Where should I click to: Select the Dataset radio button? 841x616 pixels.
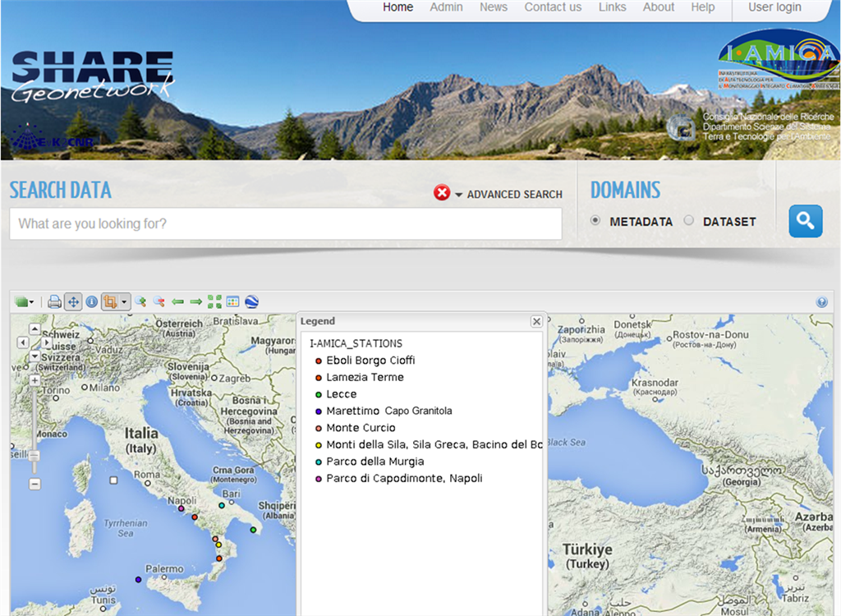[x=689, y=221]
